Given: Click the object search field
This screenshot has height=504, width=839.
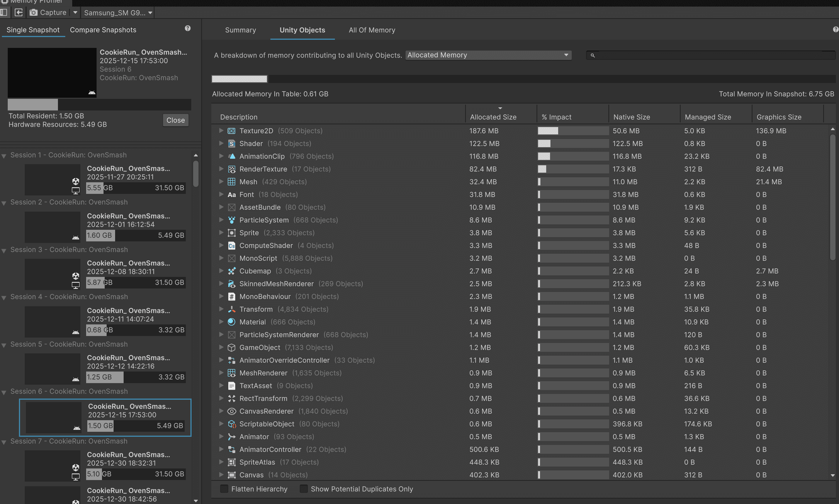Looking at the screenshot, I should click(711, 55).
